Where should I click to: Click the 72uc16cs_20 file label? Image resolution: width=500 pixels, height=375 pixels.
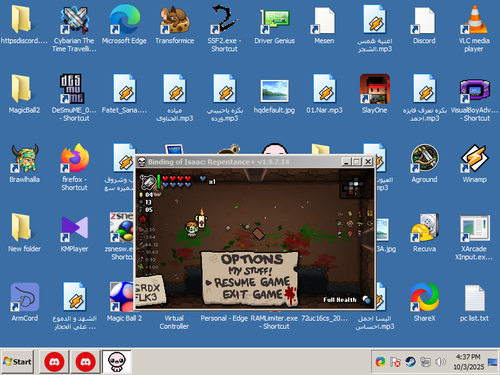[x=324, y=318]
